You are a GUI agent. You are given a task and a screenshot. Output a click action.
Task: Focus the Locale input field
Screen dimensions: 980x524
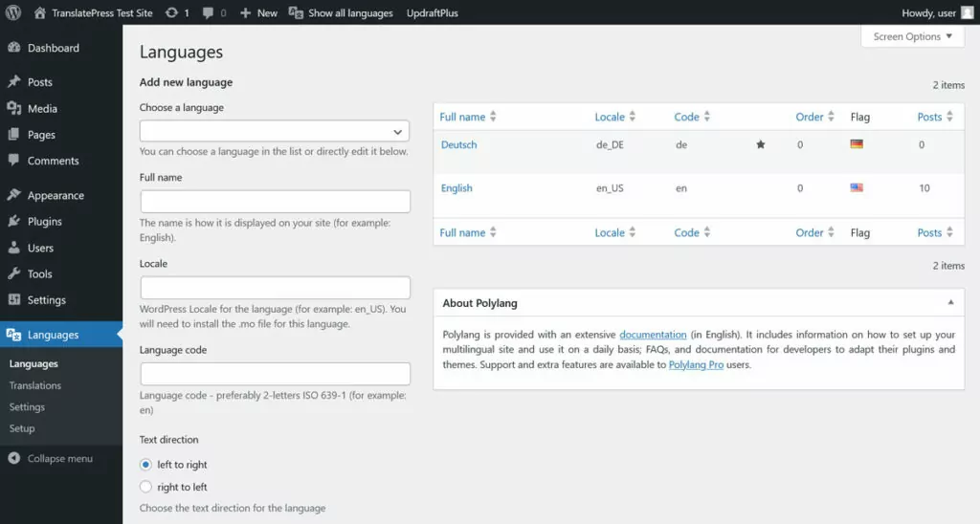click(x=275, y=287)
